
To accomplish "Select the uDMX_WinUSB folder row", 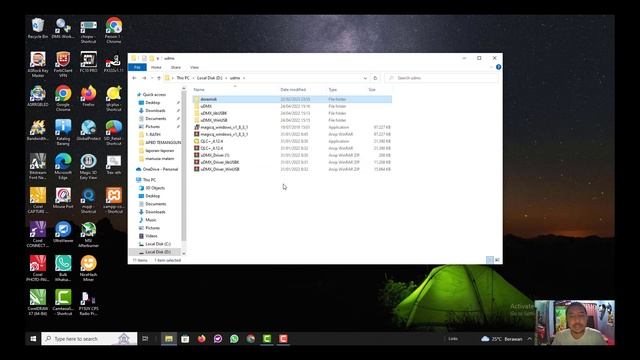I will tap(292, 120).
